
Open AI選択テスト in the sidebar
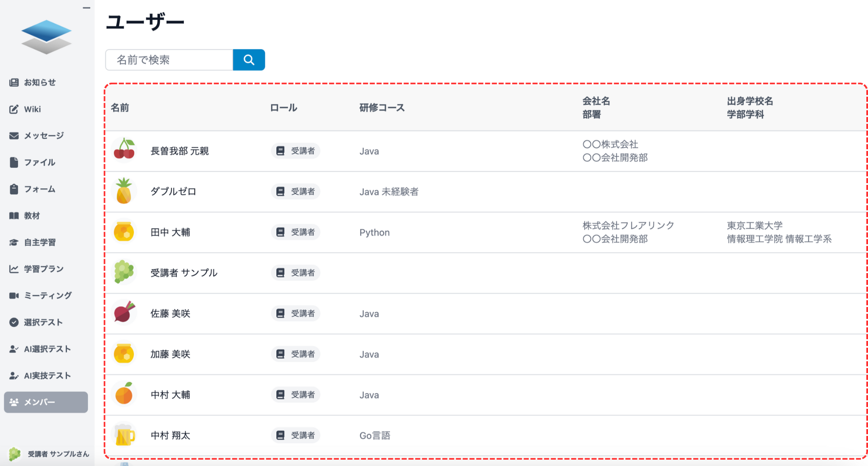(47, 349)
